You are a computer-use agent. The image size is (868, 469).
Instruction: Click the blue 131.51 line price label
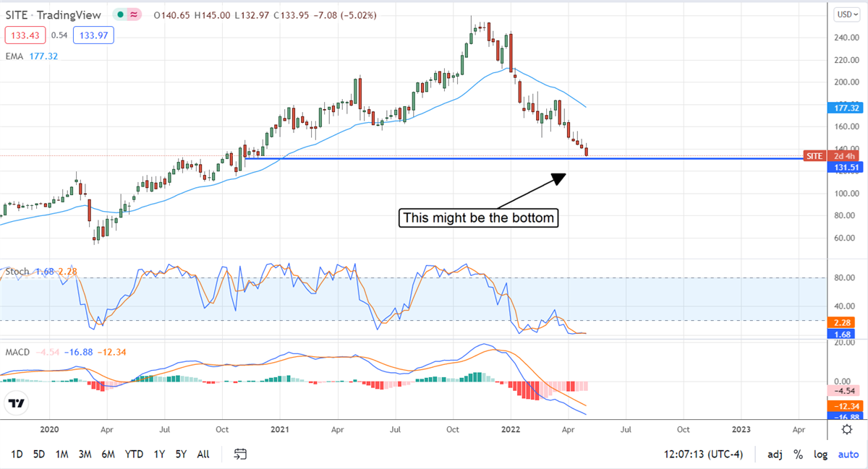(844, 168)
